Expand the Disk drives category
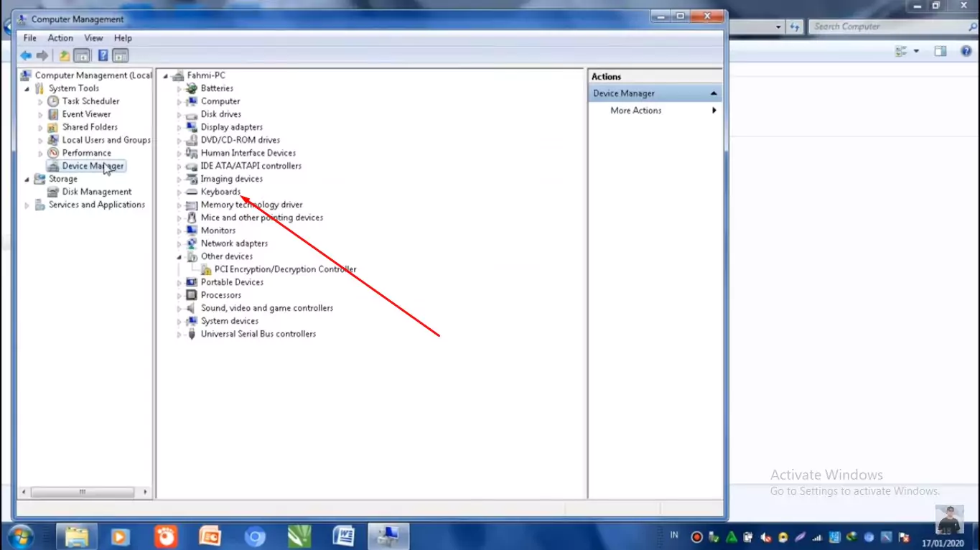 (x=179, y=115)
